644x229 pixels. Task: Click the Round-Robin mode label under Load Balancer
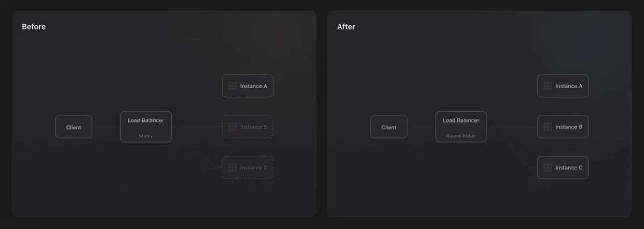tap(461, 136)
